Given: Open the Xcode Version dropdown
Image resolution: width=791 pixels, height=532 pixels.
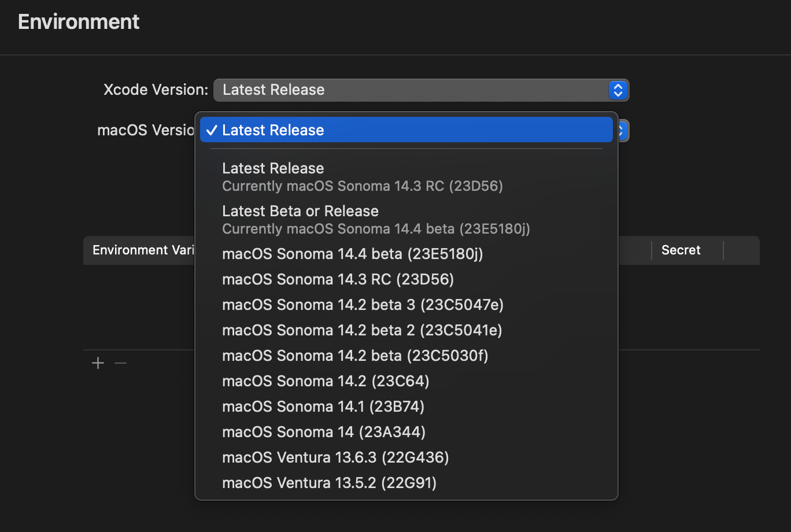Looking at the screenshot, I should [421, 90].
